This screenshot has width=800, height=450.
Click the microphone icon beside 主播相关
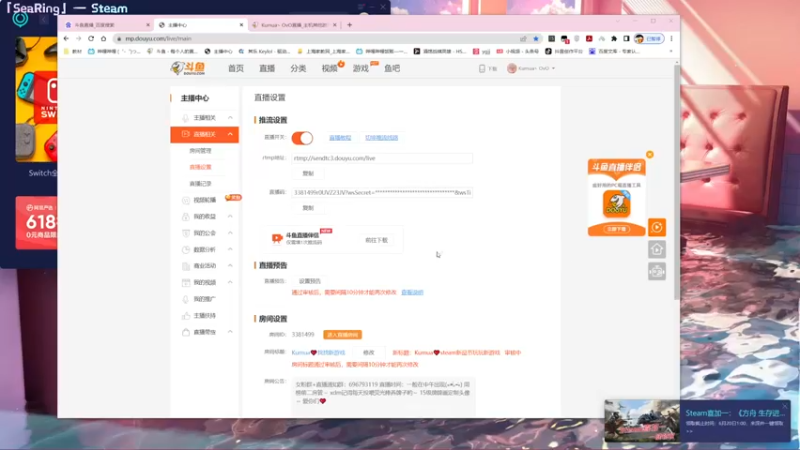tap(186, 118)
